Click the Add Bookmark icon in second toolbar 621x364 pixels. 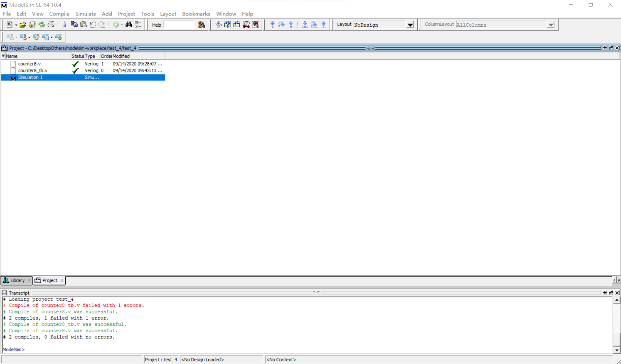click(x=10, y=37)
